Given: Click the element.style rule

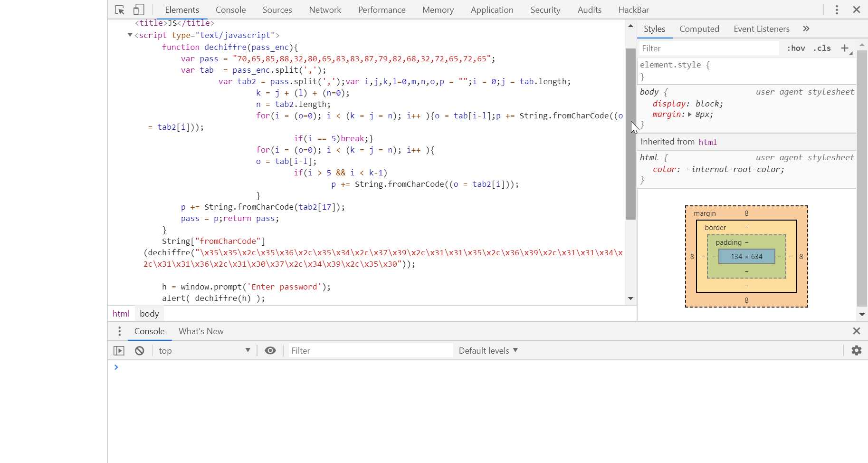Looking at the screenshot, I should [675, 65].
